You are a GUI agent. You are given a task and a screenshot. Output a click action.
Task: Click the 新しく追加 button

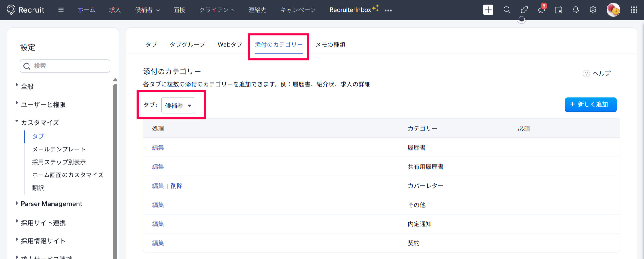pyautogui.click(x=590, y=105)
